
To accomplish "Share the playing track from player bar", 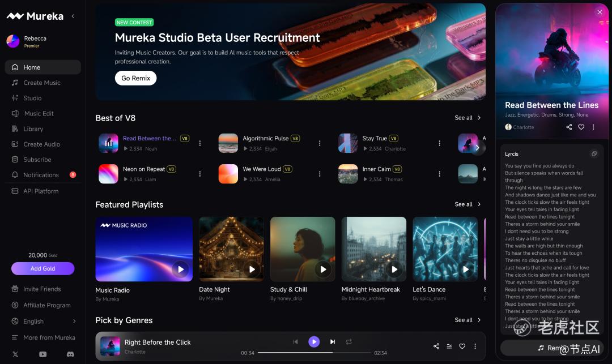I will [436, 346].
